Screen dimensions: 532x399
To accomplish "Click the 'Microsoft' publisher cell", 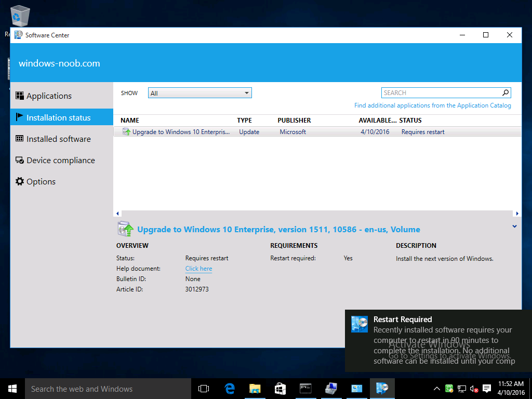I will coord(292,132).
